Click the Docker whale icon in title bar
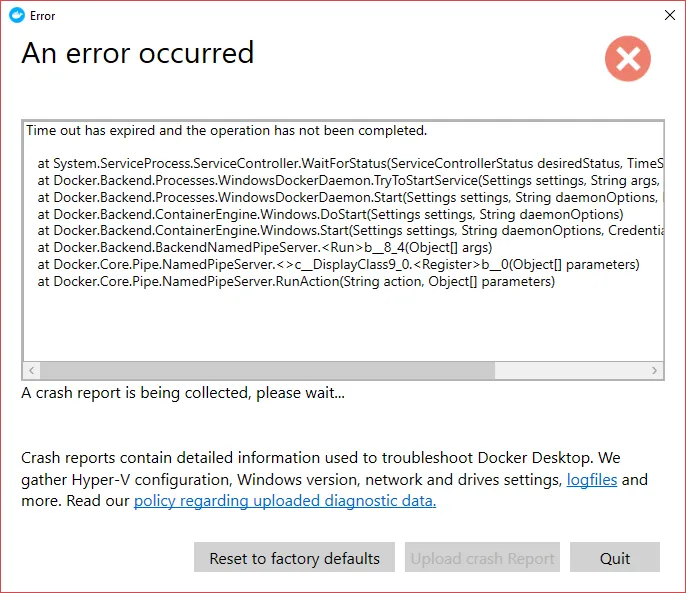This screenshot has width=686, height=593. tap(14, 16)
